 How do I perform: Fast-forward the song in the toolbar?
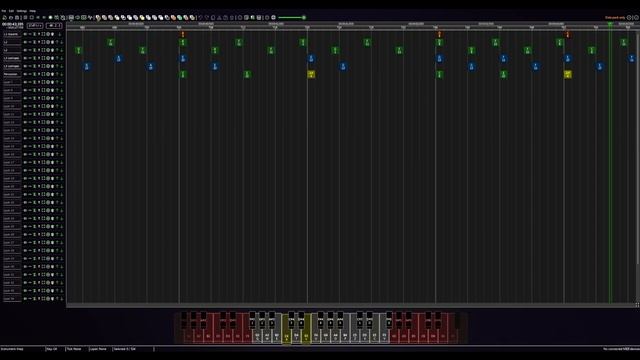click(x=44, y=18)
